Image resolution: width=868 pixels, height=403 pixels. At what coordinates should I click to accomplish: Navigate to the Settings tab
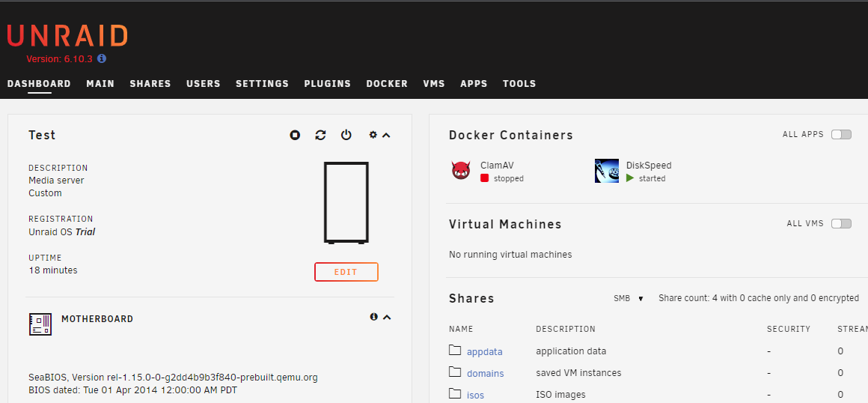[x=263, y=84]
